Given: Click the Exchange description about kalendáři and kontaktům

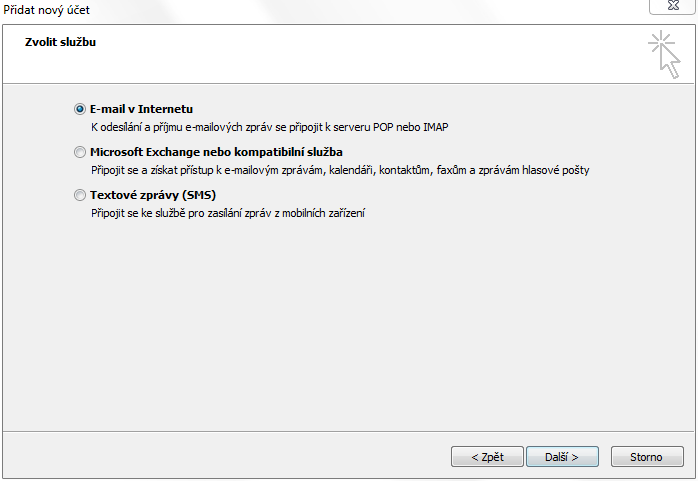Looking at the screenshot, I should click(x=340, y=170).
